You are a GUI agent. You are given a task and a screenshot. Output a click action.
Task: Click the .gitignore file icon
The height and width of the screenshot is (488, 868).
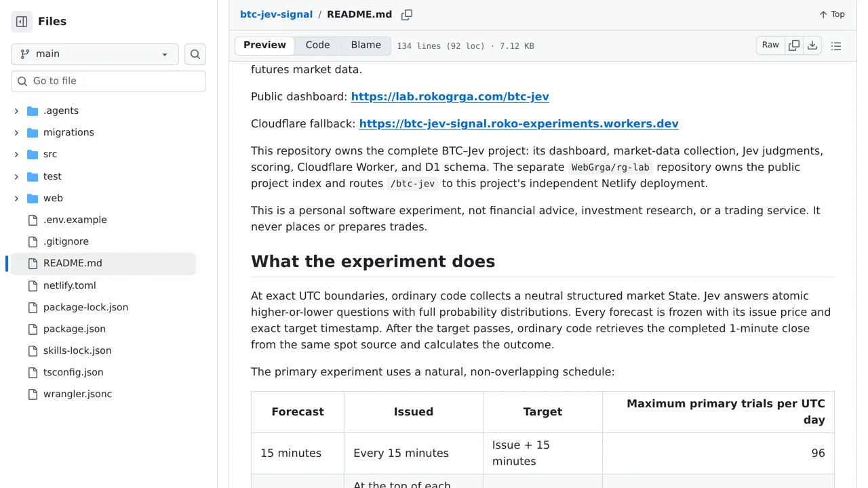click(x=33, y=242)
